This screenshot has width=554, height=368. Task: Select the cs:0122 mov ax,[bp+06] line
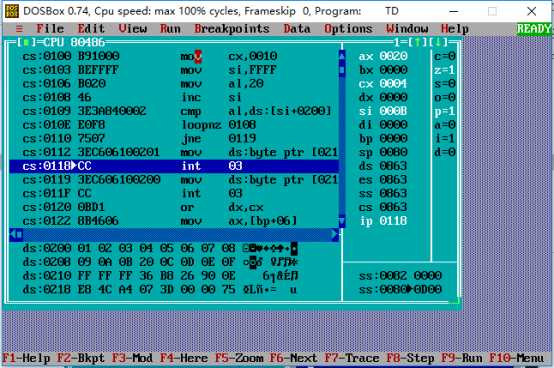click(174, 221)
